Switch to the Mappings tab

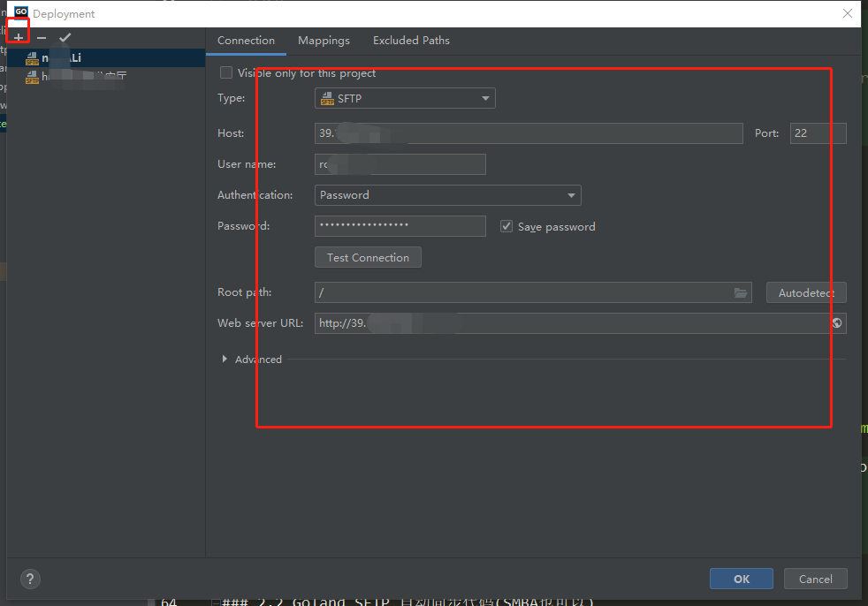[x=324, y=41]
